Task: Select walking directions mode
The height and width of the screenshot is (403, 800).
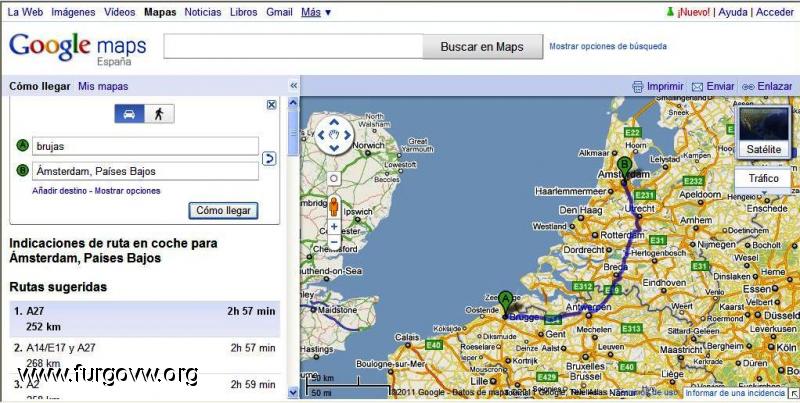Action: (159, 114)
